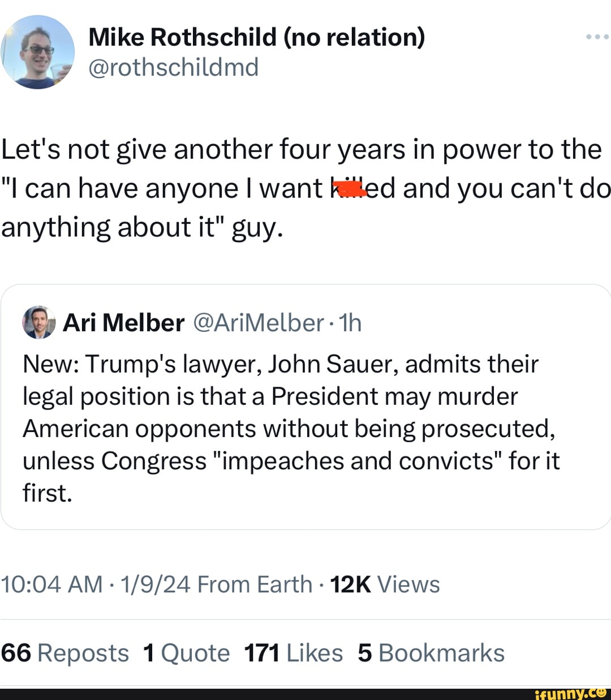Open the 1 Quote list
This screenshot has width=611, height=700.
pyautogui.click(x=187, y=653)
